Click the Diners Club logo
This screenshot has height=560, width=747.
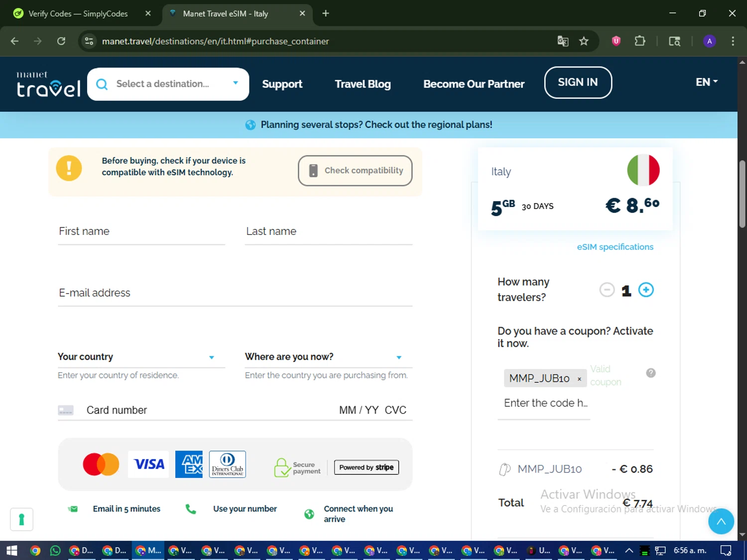click(x=228, y=464)
